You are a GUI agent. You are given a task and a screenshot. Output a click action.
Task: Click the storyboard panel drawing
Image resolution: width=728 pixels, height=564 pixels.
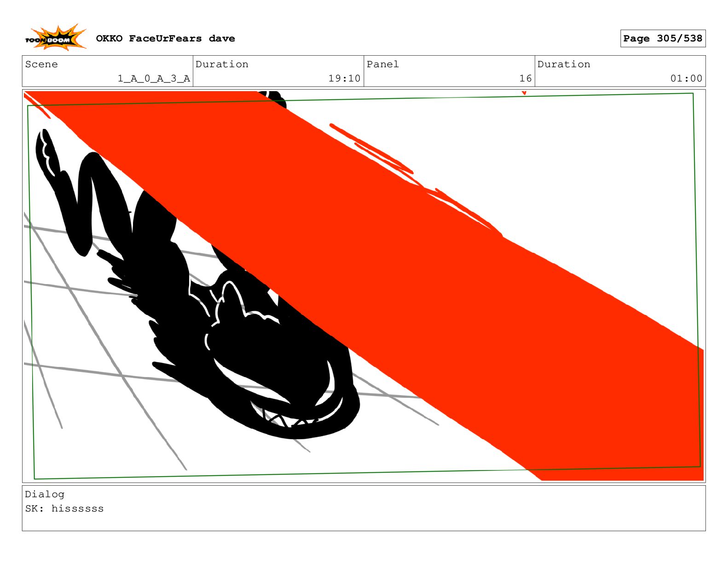tap(364, 286)
